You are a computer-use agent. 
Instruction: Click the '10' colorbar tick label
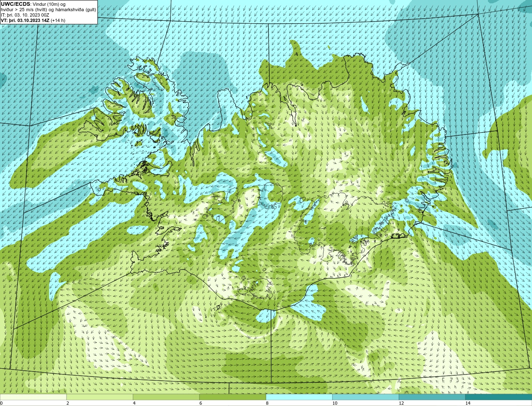[x=335, y=403]
